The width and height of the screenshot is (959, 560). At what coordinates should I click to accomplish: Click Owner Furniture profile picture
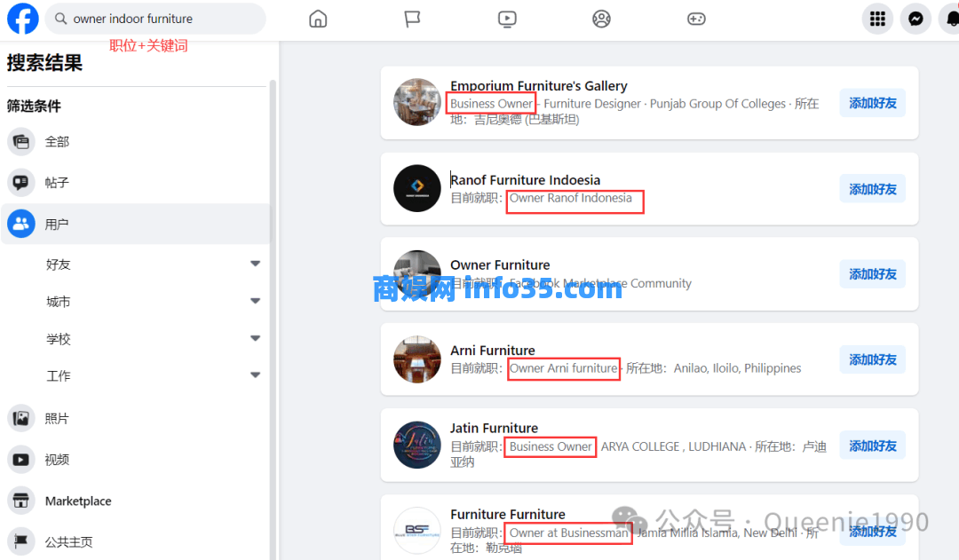(x=417, y=273)
